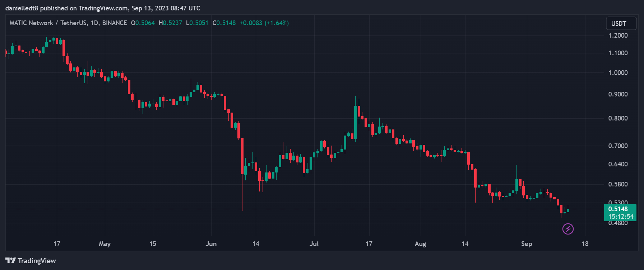
Task: Click the 0.6400 price axis label
Action: (x=618, y=164)
